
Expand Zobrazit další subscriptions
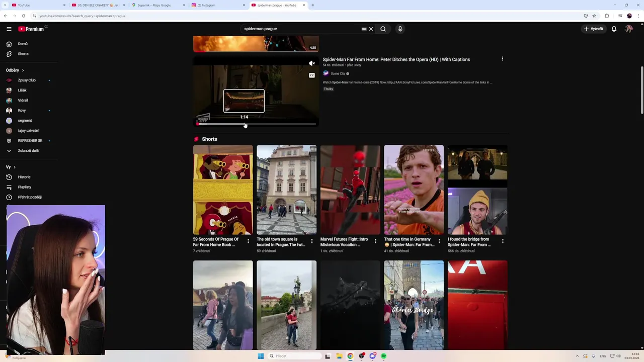coord(29,150)
